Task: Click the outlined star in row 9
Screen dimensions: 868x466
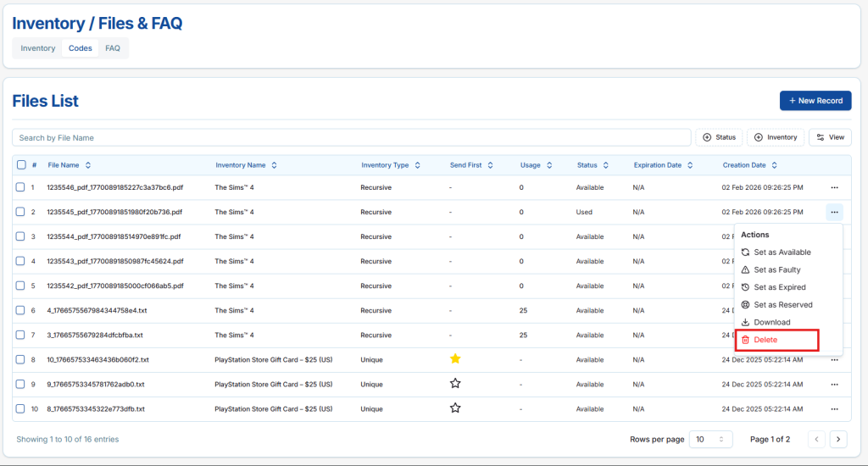Action: [x=455, y=384]
